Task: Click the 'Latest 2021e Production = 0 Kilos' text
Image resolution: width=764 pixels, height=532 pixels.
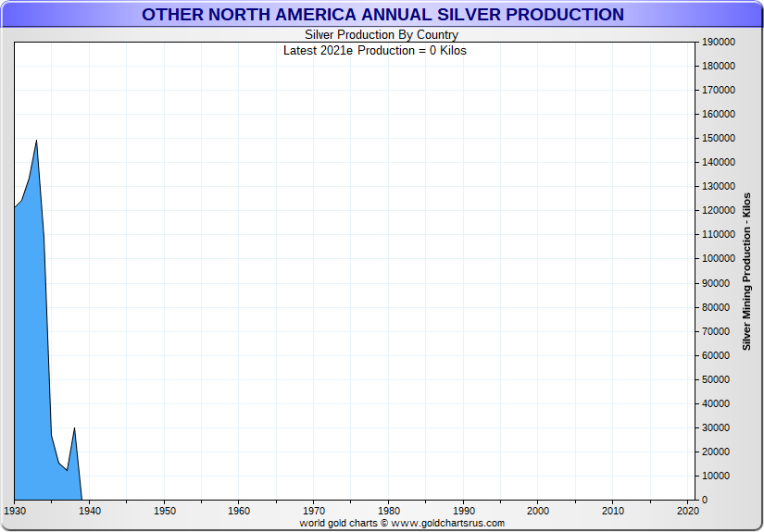Action: [374, 50]
